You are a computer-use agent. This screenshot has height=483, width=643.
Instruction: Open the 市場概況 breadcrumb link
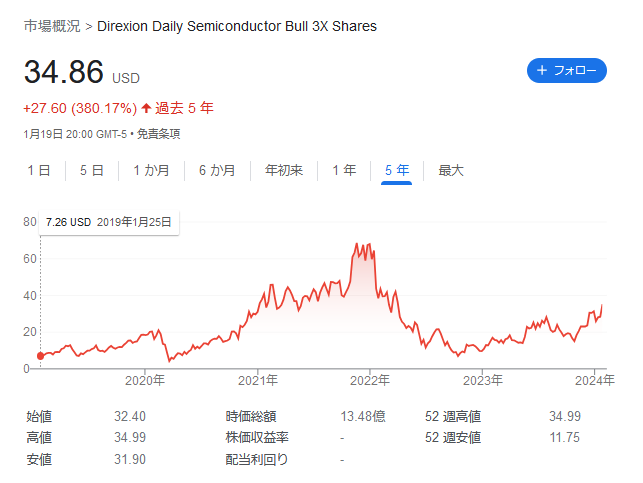coord(52,26)
